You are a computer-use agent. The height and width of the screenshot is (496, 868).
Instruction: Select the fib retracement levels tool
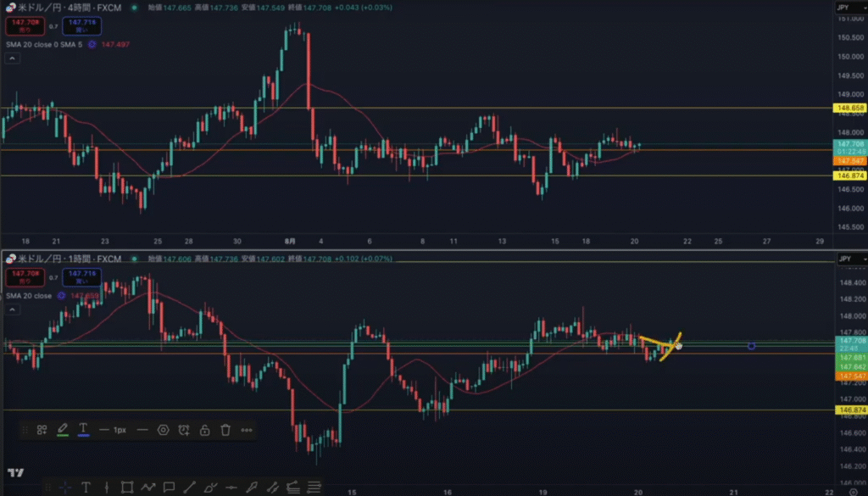coord(314,488)
